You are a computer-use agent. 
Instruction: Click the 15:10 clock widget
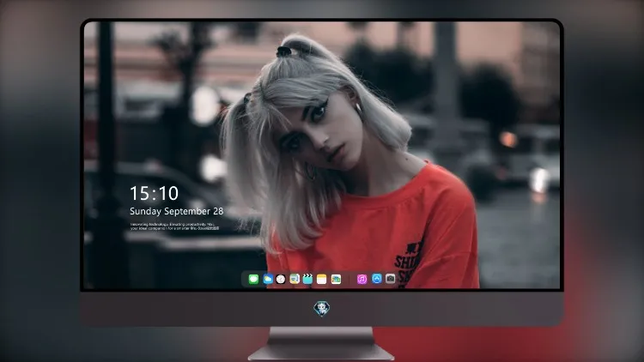(x=154, y=193)
